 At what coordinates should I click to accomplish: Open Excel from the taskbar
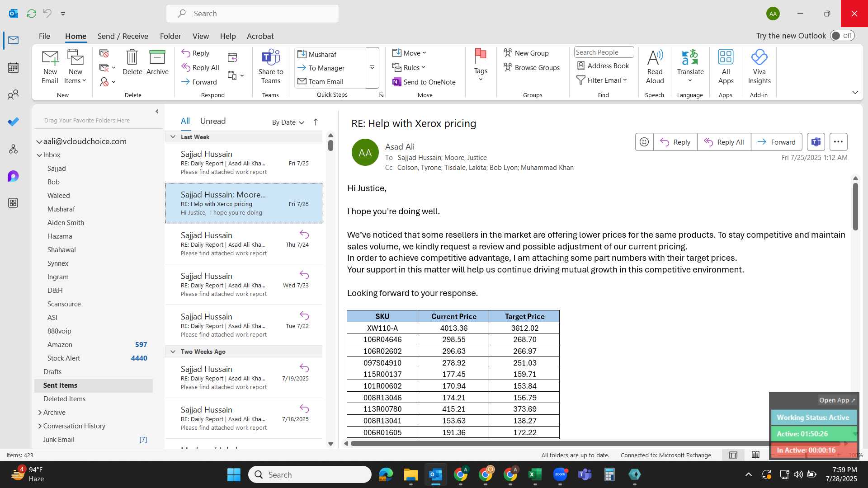535,474
